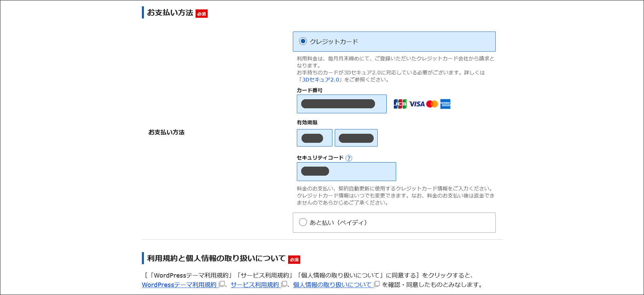Screen dimensions: 644x295
Task: Select the あと払い（ペイディ） radio option
Action: pyautogui.click(x=303, y=222)
